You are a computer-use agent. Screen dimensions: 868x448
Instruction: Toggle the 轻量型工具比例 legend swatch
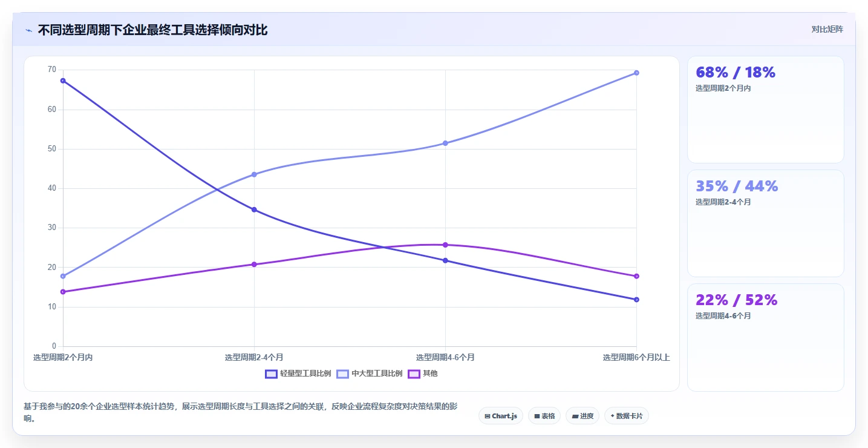pyautogui.click(x=272, y=374)
